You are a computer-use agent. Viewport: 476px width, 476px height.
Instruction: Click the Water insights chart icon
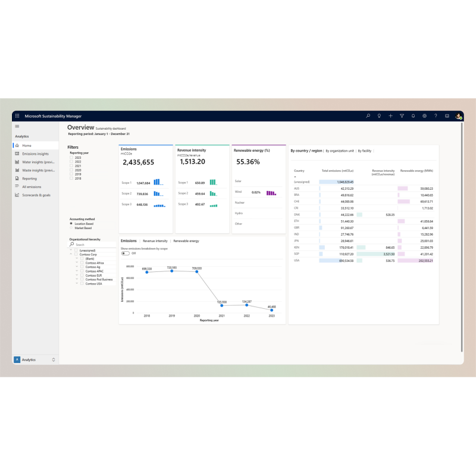tap(17, 162)
